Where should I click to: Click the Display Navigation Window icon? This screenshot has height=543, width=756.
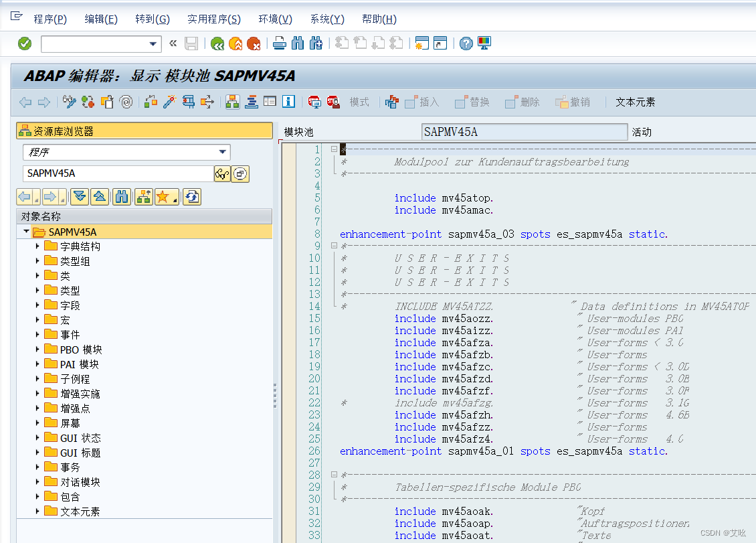(252, 102)
